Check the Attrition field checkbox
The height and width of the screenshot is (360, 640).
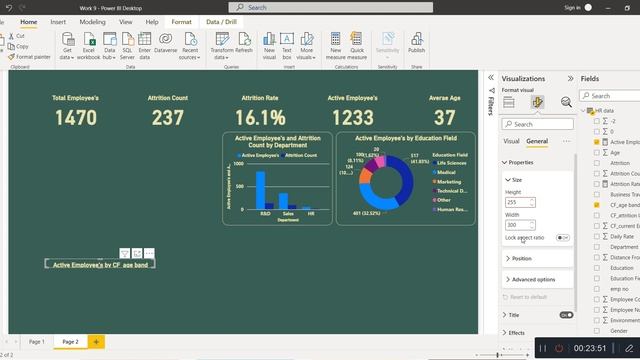[x=597, y=163]
